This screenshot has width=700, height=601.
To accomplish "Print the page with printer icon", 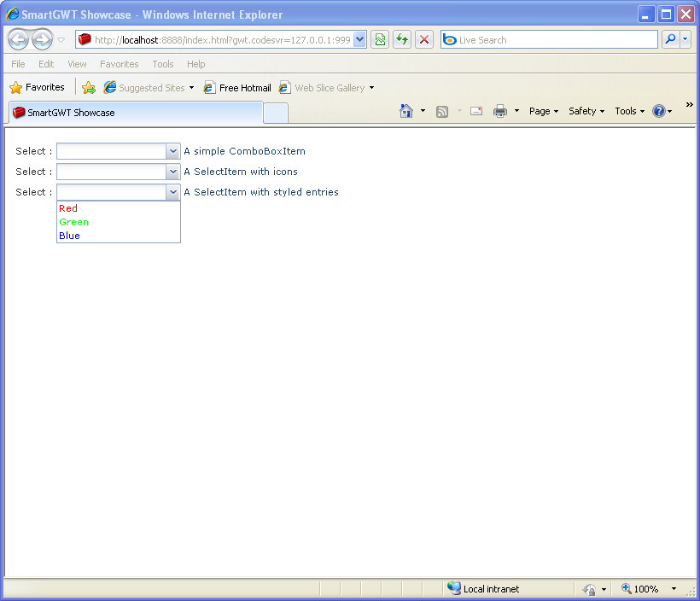I will point(500,111).
